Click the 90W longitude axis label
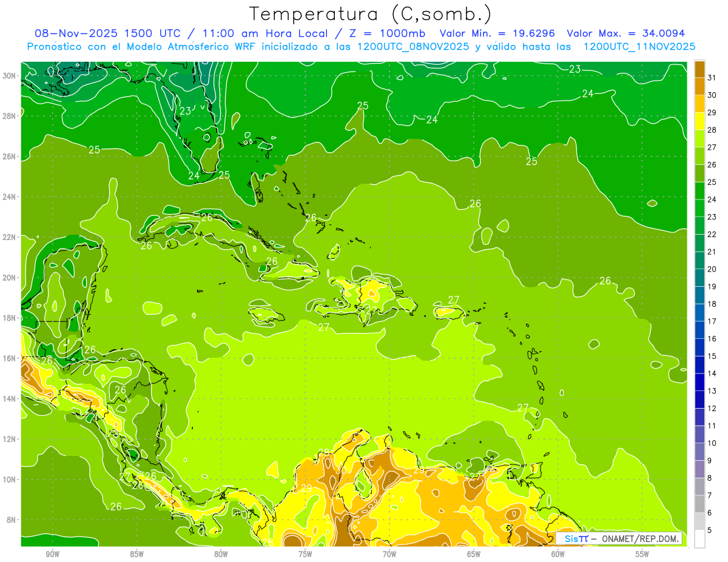This screenshot has height=562, width=728. (52, 554)
